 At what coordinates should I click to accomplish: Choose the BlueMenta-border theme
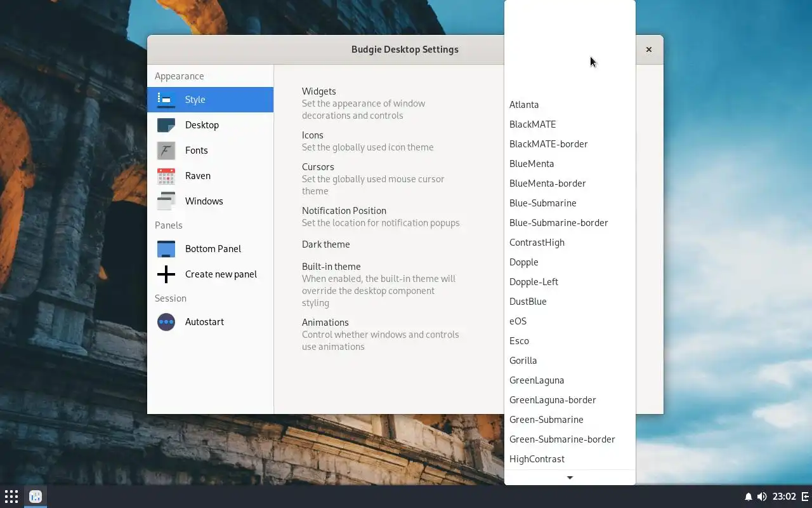point(570,184)
